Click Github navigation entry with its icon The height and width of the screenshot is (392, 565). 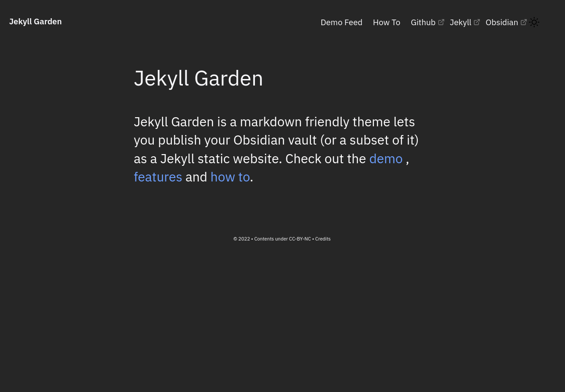pos(426,22)
